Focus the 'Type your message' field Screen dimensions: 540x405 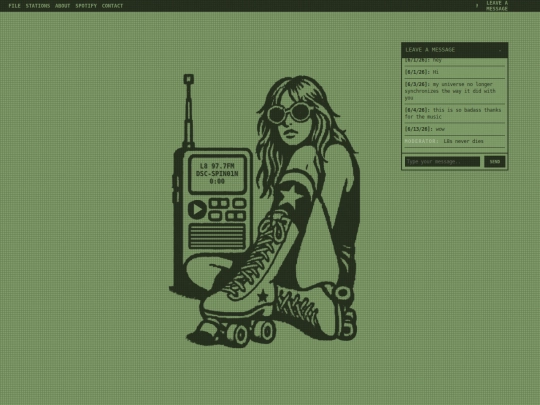pyautogui.click(x=442, y=162)
